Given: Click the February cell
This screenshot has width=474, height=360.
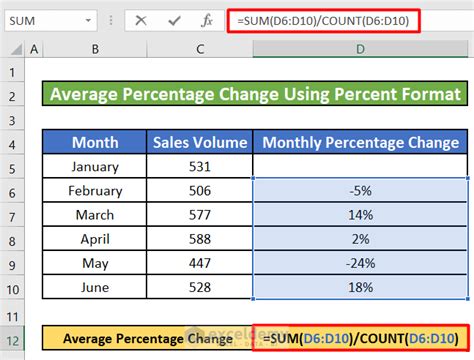Looking at the screenshot, I should (x=95, y=190).
